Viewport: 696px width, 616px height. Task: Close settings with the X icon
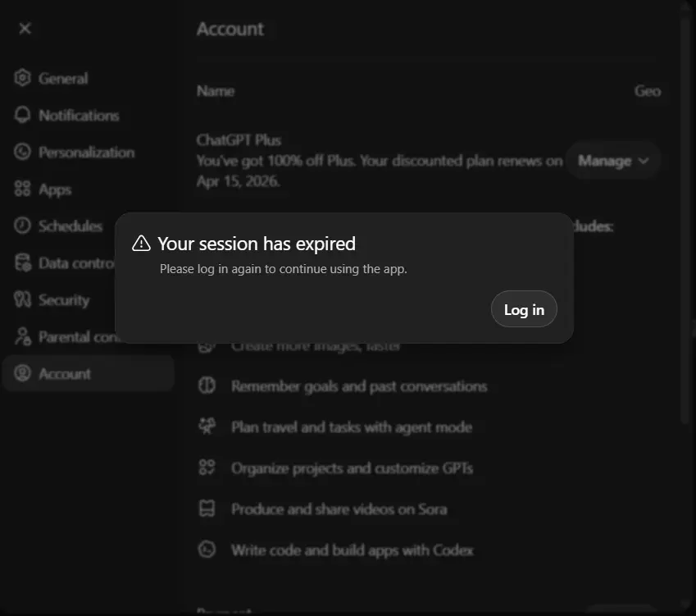click(x=25, y=29)
